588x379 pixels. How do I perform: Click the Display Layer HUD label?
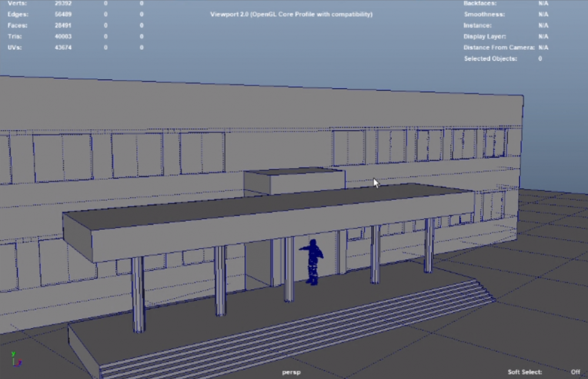pos(485,36)
